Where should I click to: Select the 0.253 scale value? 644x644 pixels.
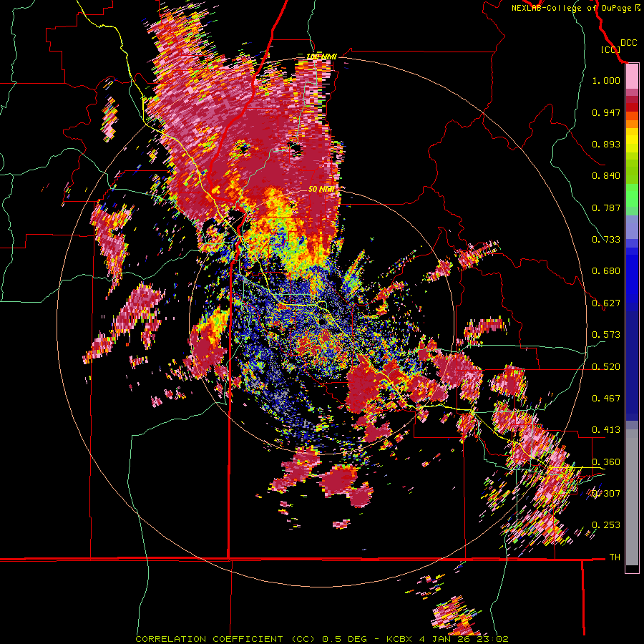606,525
